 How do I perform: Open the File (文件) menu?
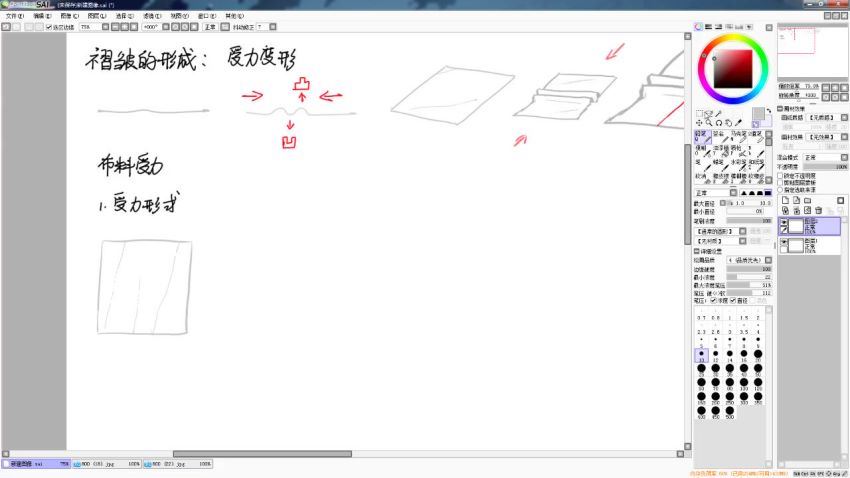pyautogui.click(x=15, y=16)
